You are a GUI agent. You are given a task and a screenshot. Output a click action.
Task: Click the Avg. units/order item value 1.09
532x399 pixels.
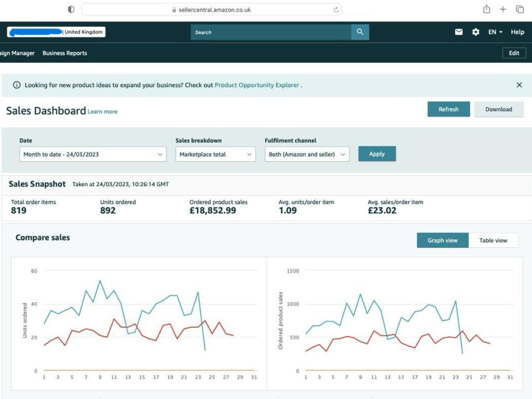(x=288, y=210)
